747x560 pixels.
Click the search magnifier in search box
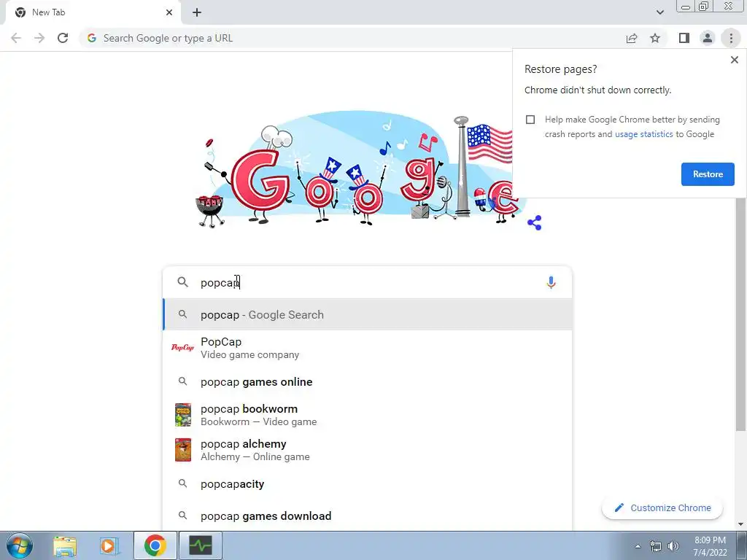(182, 282)
